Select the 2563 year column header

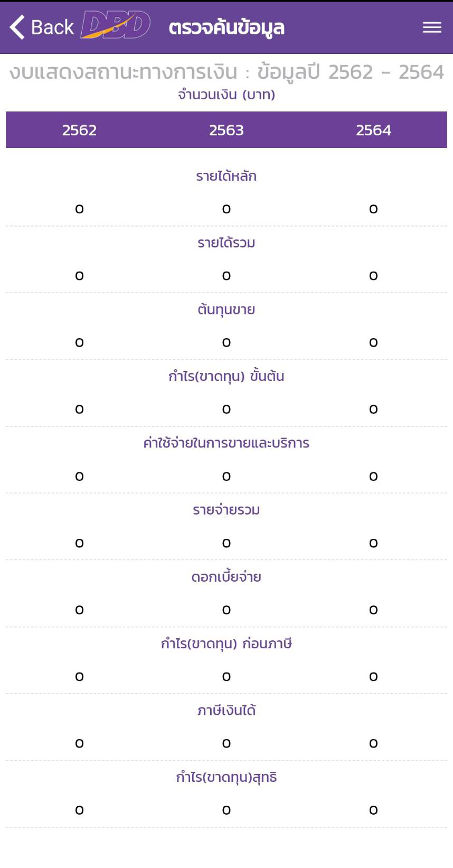(x=227, y=130)
